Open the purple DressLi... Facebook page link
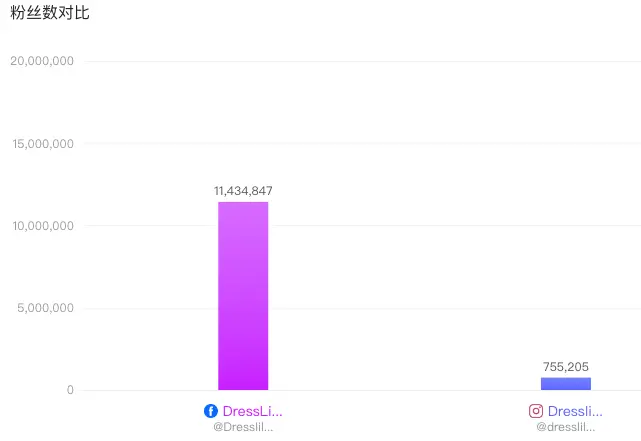Viewport: 641px width, 441px height. tap(252, 411)
